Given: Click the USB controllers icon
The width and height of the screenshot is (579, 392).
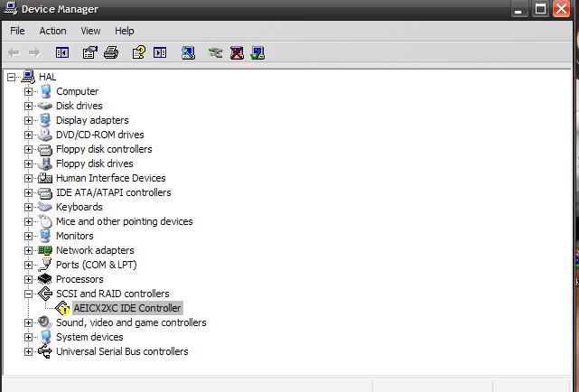Looking at the screenshot, I should tap(45, 351).
